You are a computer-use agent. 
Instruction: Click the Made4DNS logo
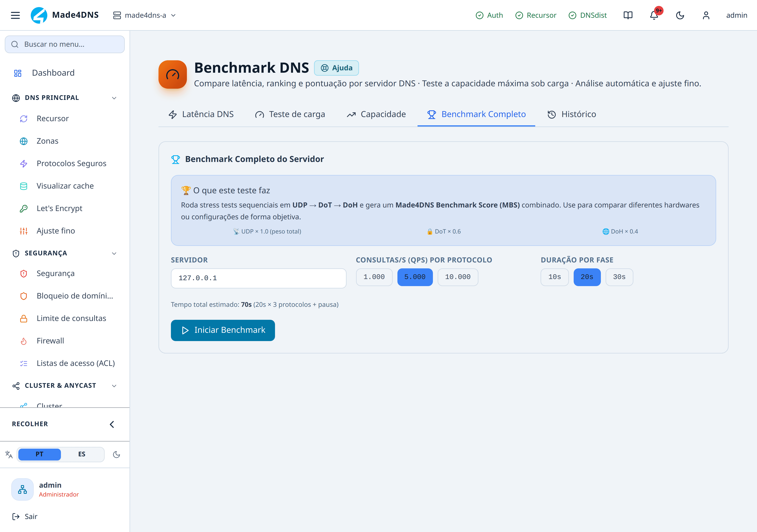[39, 15]
